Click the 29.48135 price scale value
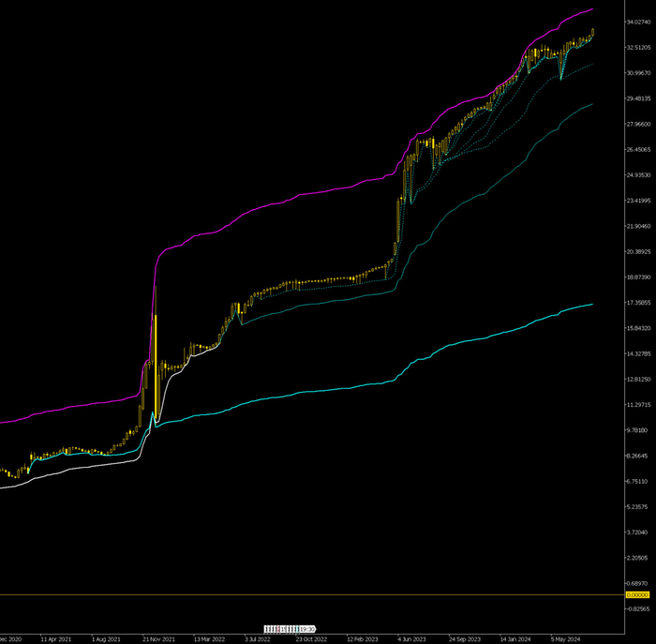656x644 pixels. pyautogui.click(x=638, y=98)
